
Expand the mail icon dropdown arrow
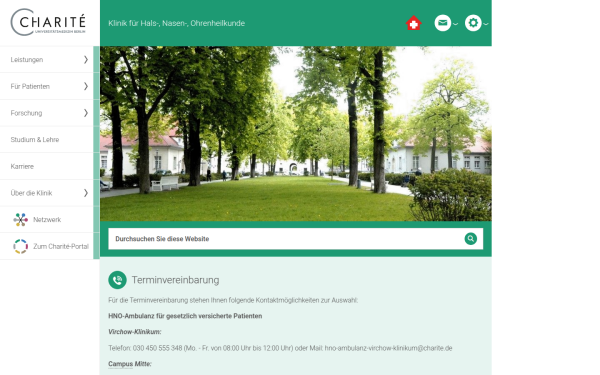(x=455, y=24)
